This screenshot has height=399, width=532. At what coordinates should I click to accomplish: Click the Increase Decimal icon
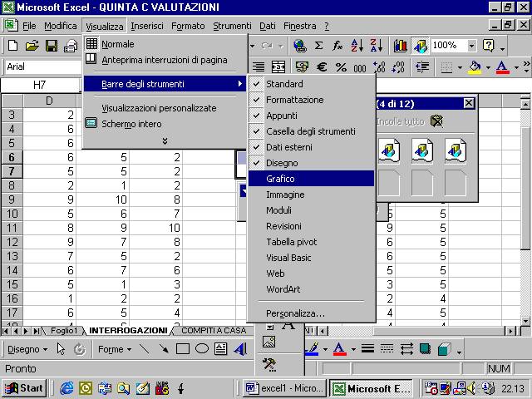coord(379,66)
